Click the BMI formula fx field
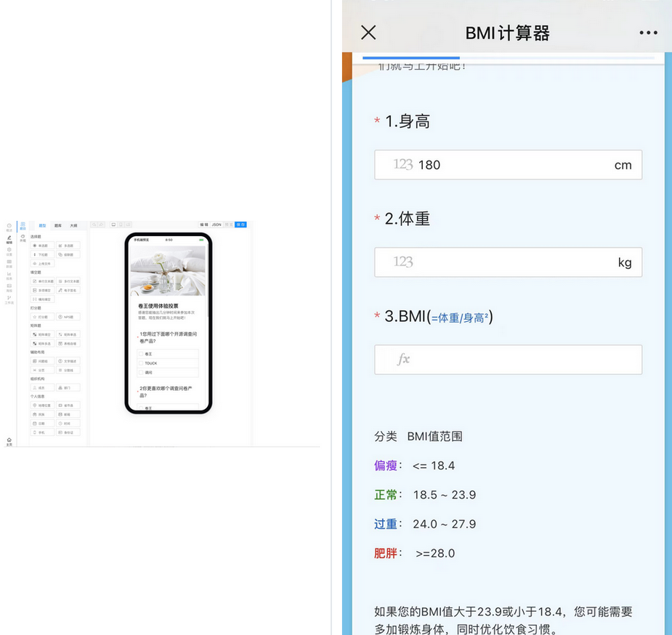672x635 pixels. [x=508, y=360]
